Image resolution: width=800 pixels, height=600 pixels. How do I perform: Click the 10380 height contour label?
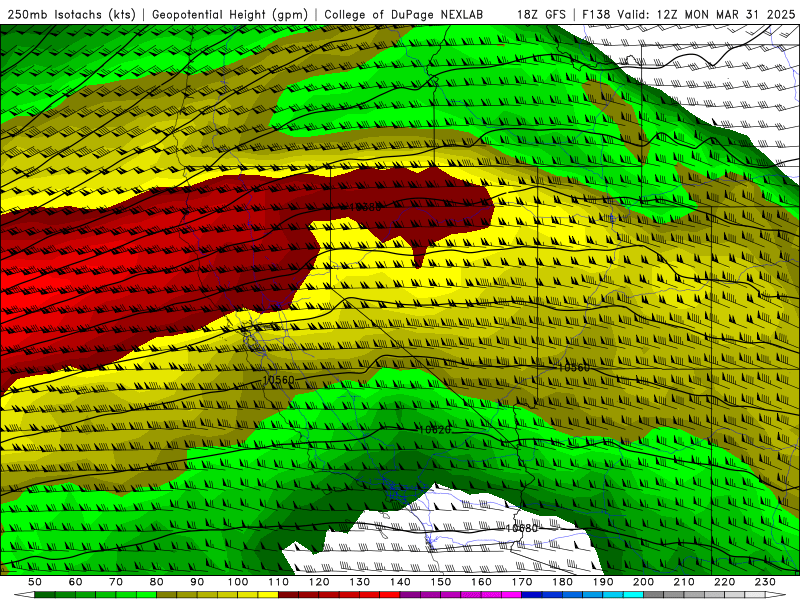365,207
